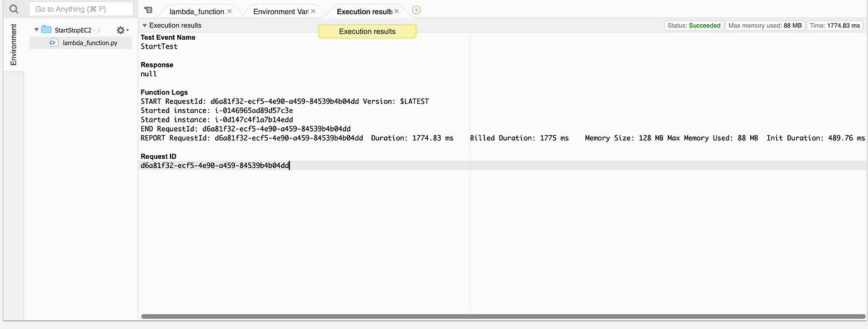Click the Python file icon beside lambda_function.py

point(53,43)
